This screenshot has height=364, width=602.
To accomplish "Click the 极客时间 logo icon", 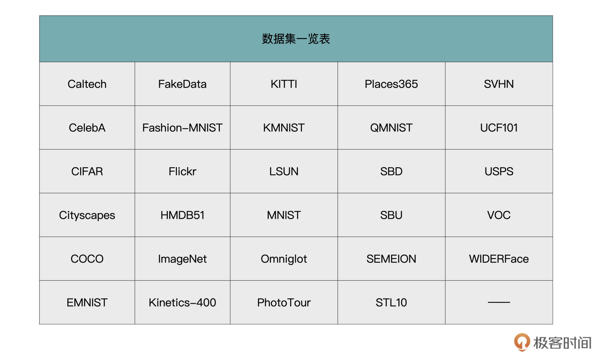I will [522, 342].
